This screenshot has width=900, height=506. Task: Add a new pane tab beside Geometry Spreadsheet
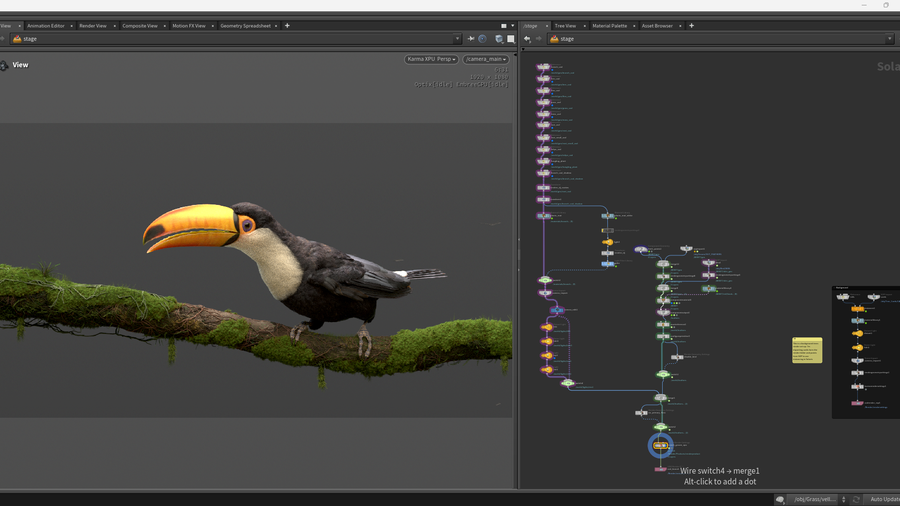(x=287, y=25)
